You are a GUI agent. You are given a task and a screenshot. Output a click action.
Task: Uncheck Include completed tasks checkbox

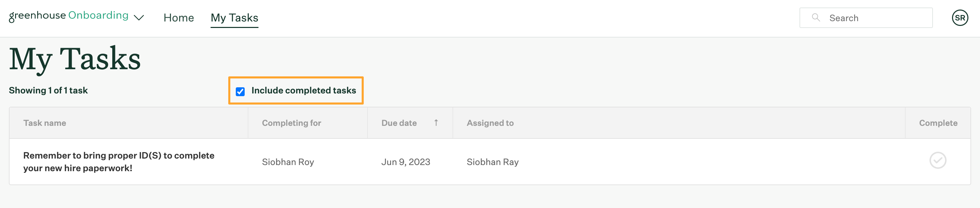(x=240, y=91)
